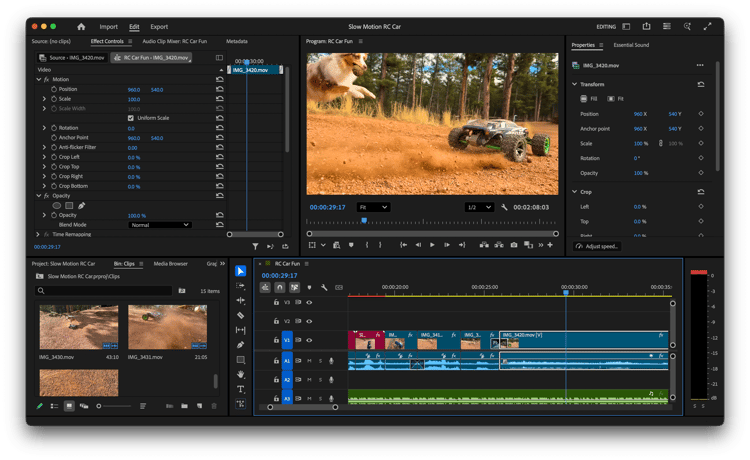The image size is (750, 460).
Task: Select the Pen tool in the tools panel
Action: [241, 345]
